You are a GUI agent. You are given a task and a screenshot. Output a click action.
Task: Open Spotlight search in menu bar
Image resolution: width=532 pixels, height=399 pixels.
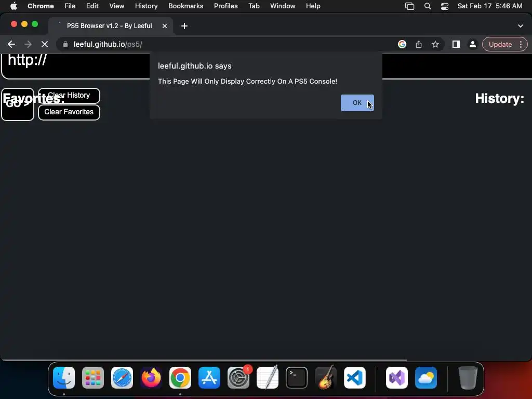pos(428,6)
